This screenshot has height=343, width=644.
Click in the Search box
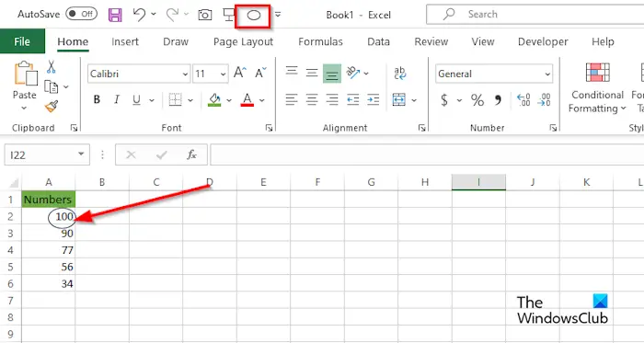pos(535,15)
